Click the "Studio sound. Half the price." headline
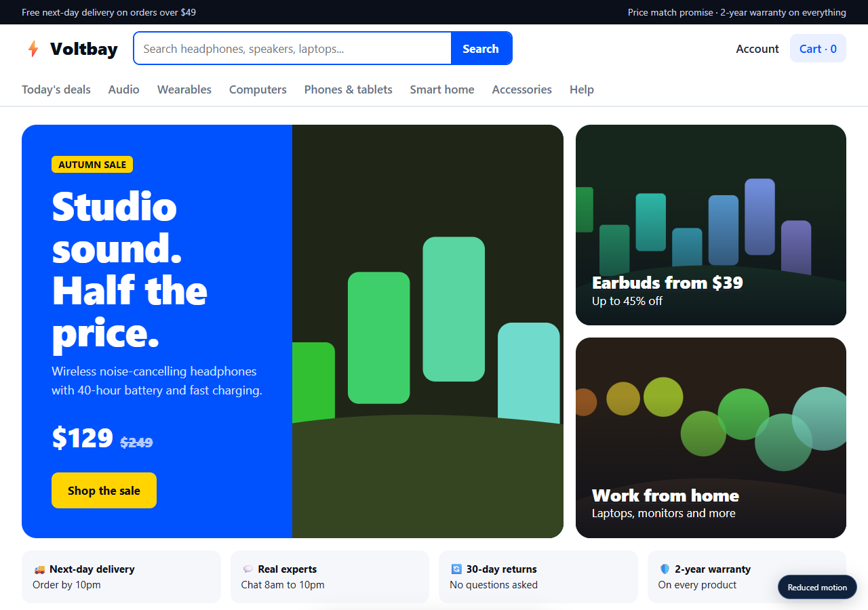 pyautogui.click(x=130, y=270)
